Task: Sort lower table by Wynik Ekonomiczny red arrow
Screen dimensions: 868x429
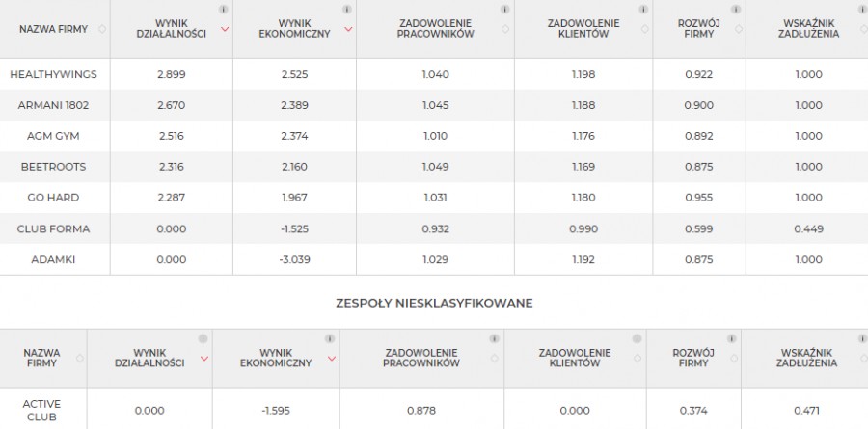Action: pyautogui.click(x=332, y=359)
